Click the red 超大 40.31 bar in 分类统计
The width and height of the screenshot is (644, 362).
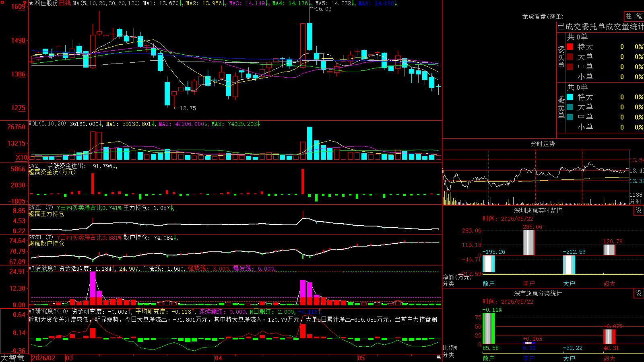[609, 337]
